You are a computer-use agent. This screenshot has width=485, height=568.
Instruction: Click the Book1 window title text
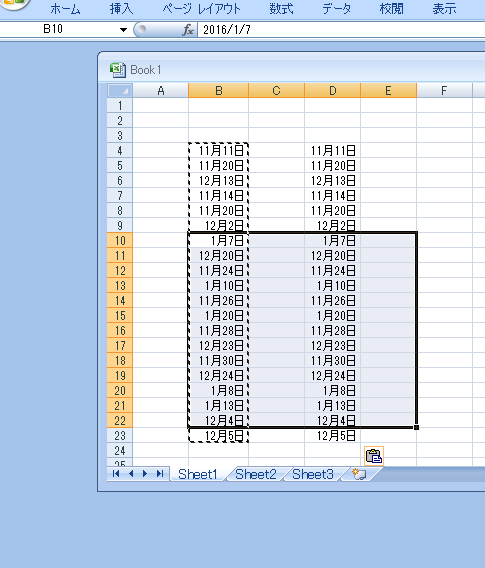coord(146,70)
